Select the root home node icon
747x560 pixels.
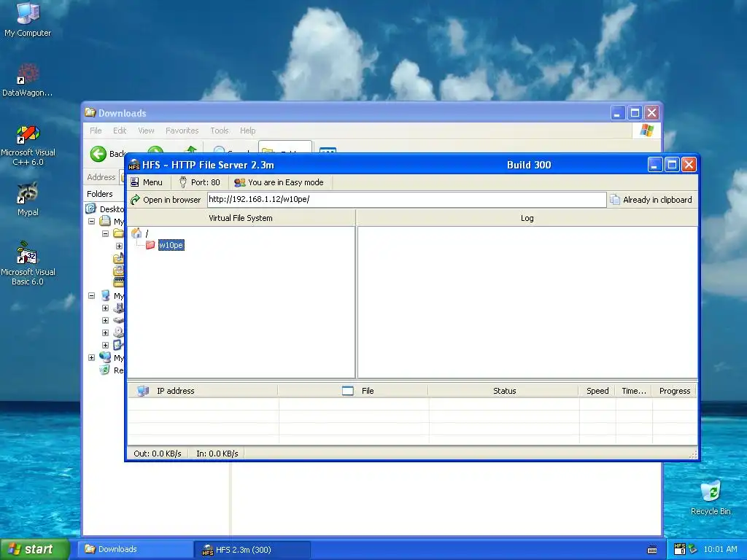136,233
